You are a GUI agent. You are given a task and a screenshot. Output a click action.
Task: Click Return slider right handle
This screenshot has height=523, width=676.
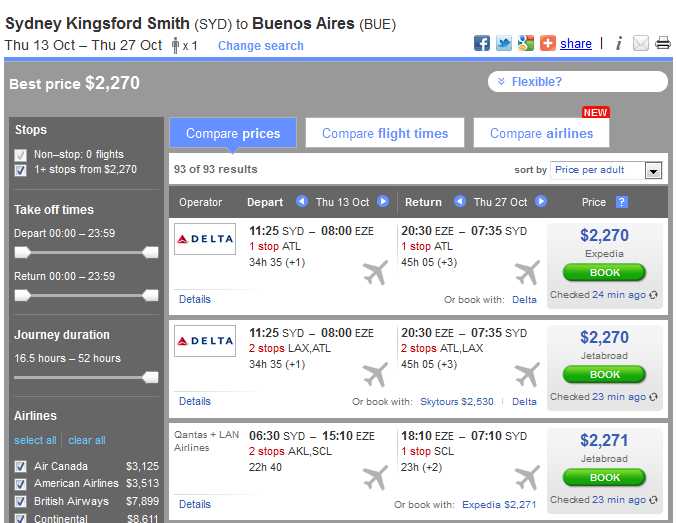150,295
